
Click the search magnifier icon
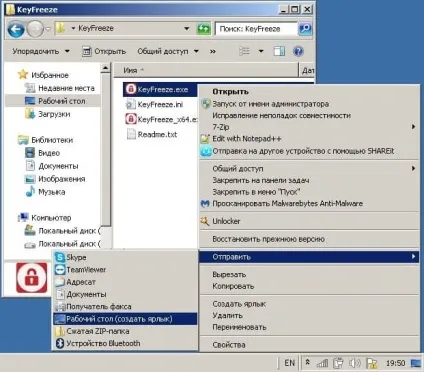click(x=305, y=29)
